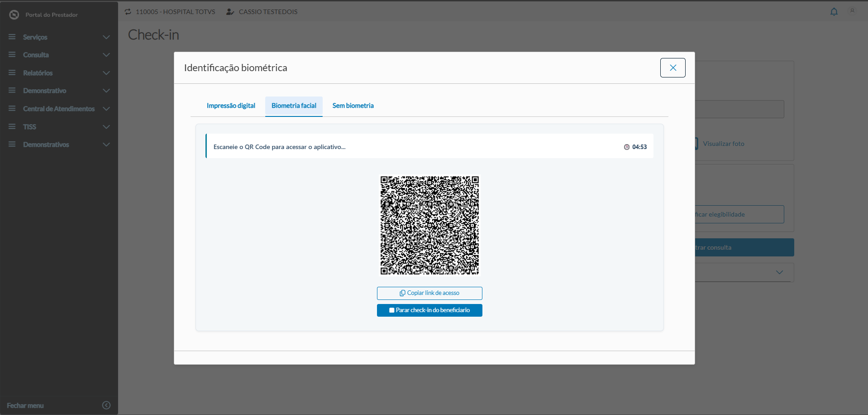This screenshot has height=415, width=868.
Task: Close the Identificação biométrica dialog
Action: click(x=673, y=68)
